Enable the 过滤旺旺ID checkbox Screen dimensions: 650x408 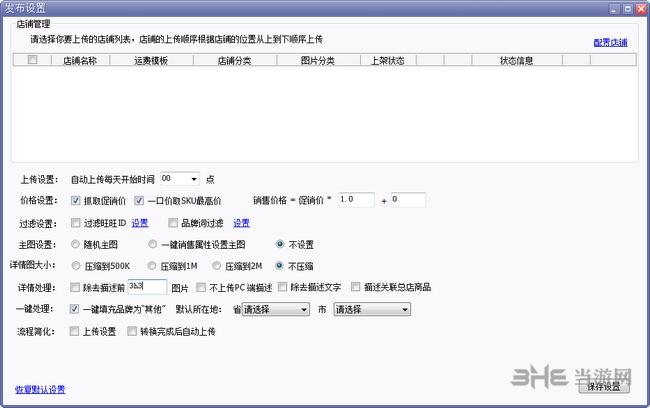75,223
